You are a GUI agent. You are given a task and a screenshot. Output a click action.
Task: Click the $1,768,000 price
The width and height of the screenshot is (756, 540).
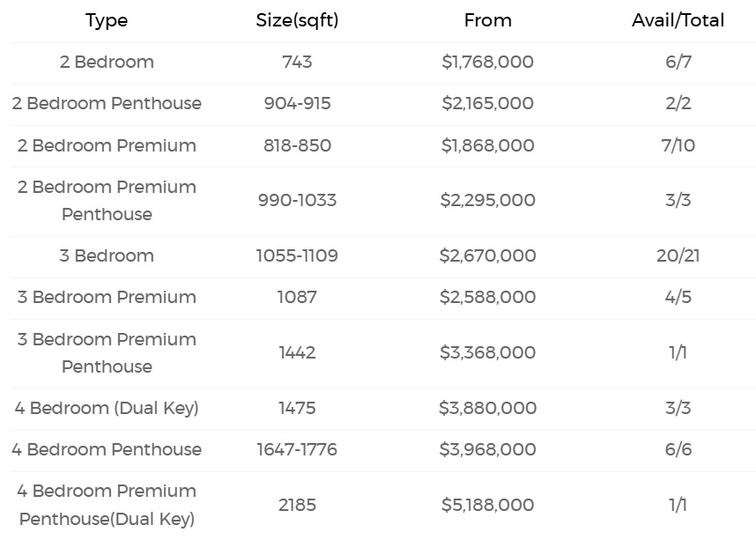[x=487, y=62]
